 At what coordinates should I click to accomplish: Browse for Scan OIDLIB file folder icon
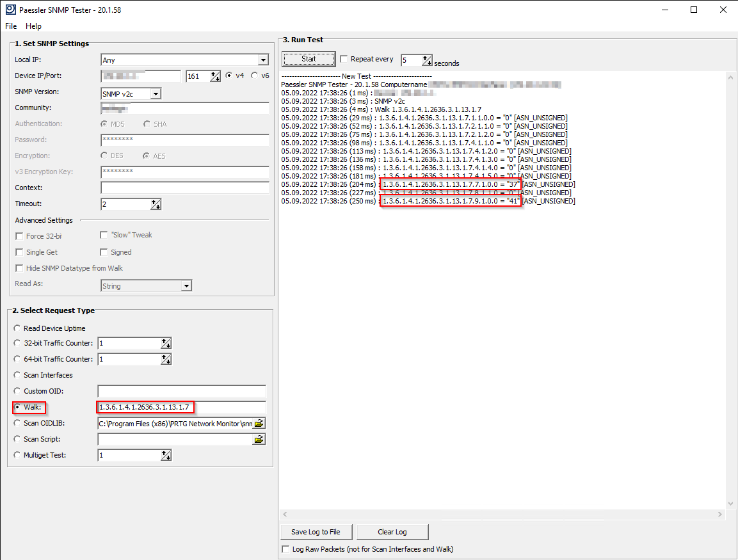click(259, 423)
